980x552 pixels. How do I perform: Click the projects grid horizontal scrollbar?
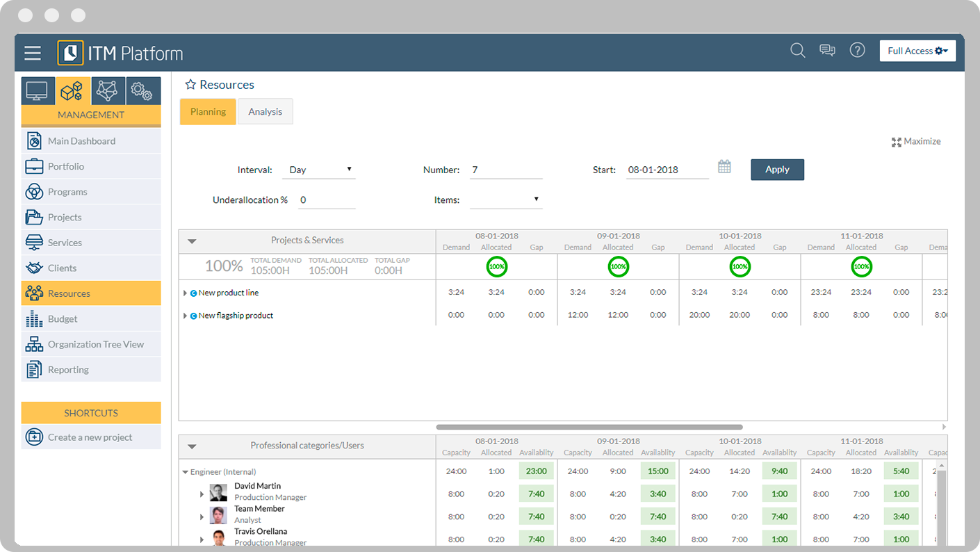click(x=589, y=427)
